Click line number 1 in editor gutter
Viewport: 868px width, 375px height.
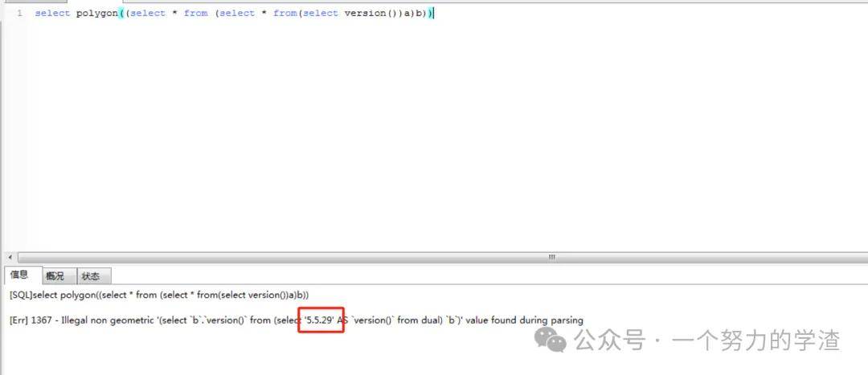pyautogui.click(x=19, y=14)
